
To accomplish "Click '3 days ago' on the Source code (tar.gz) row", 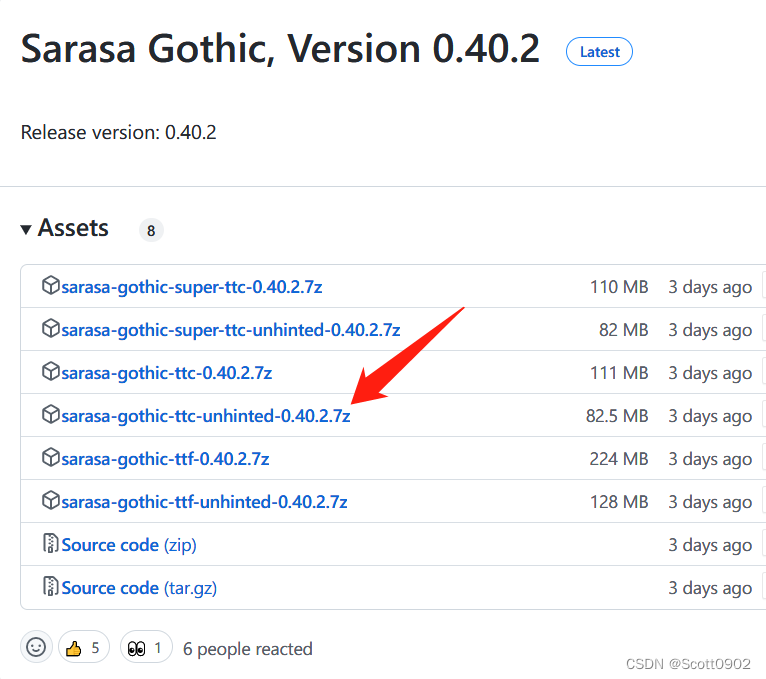I will click(x=710, y=588).
